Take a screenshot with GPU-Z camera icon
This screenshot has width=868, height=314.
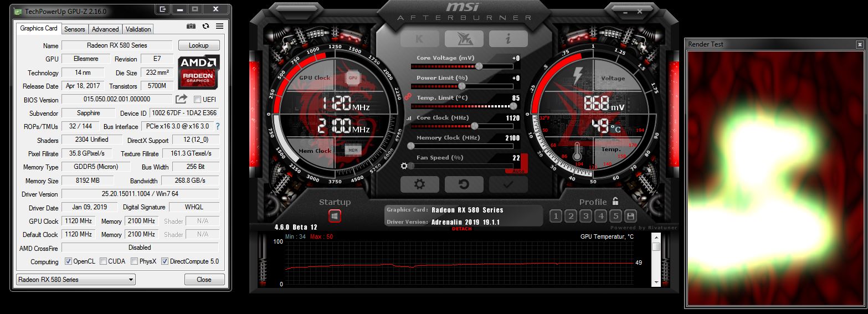point(191,27)
